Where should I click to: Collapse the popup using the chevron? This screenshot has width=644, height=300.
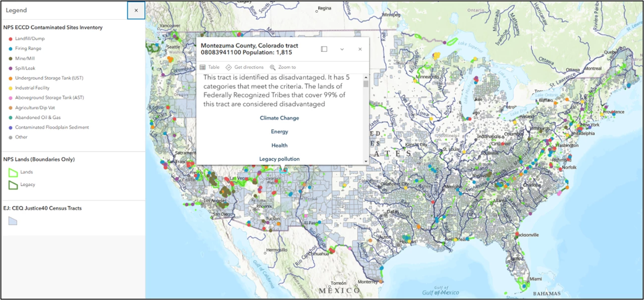pyautogui.click(x=342, y=49)
